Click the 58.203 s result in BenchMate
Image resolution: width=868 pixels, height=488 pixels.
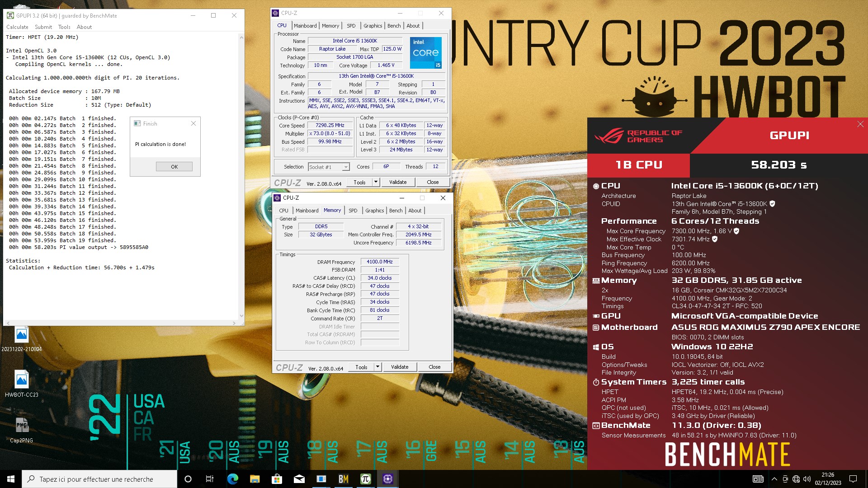[x=778, y=165]
